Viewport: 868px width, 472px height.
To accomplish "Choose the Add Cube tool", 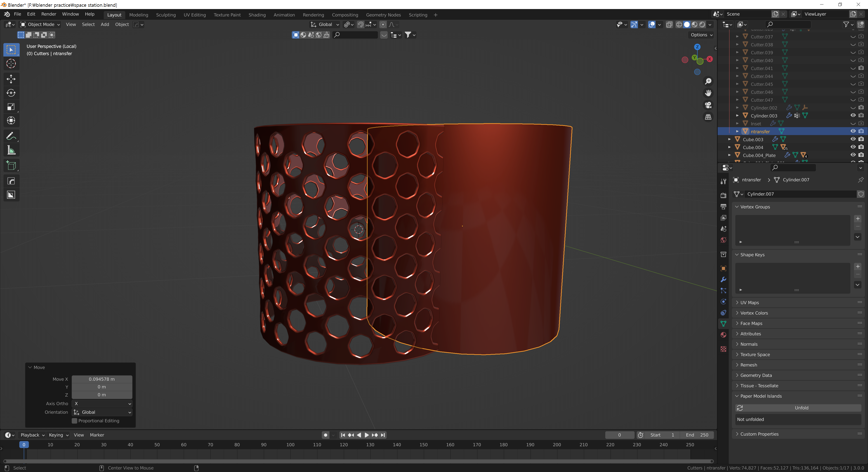I will 11,166.
